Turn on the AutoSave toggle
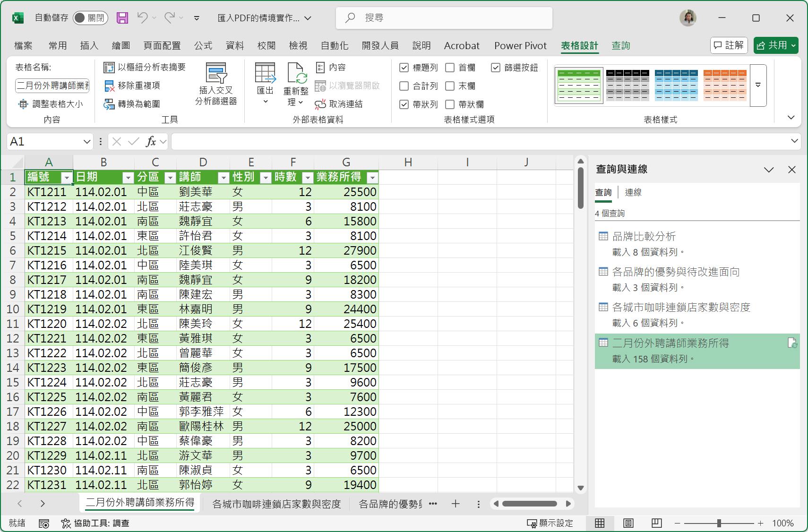The width and height of the screenshot is (808, 532). click(x=90, y=18)
